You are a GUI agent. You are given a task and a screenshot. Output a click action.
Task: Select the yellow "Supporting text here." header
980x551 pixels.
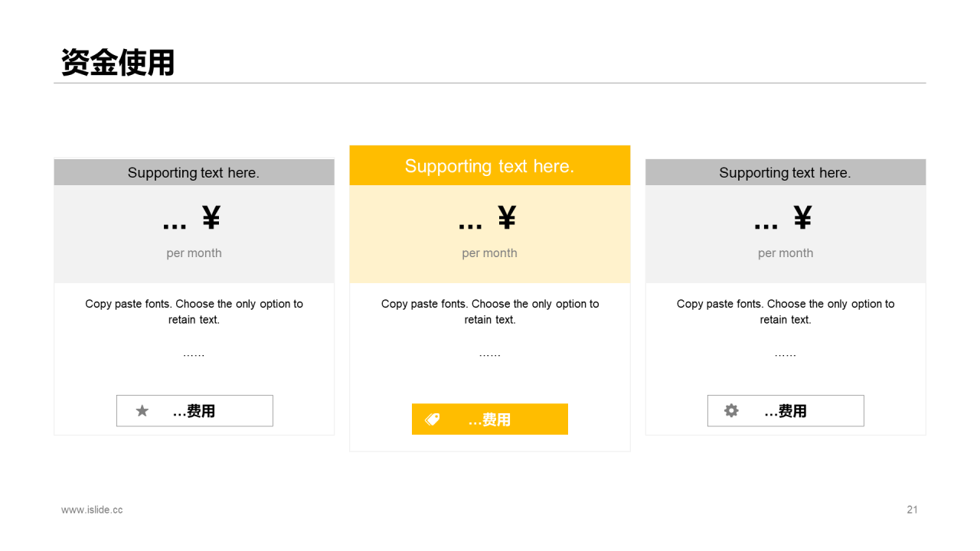coord(489,166)
